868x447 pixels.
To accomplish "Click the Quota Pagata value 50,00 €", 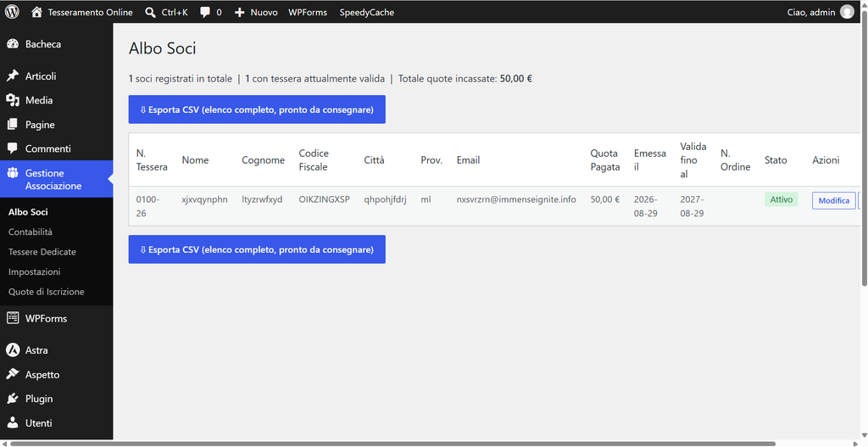I will [605, 199].
